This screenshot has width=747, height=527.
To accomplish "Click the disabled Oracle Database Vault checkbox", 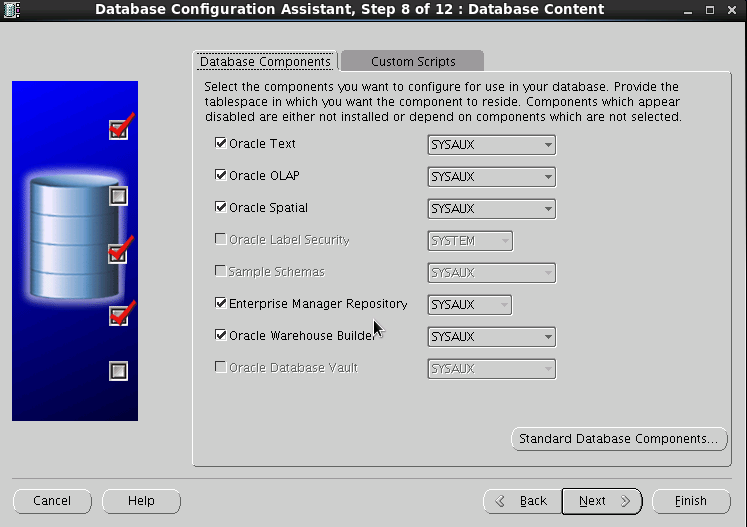I will pyautogui.click(x=221, y=367).
